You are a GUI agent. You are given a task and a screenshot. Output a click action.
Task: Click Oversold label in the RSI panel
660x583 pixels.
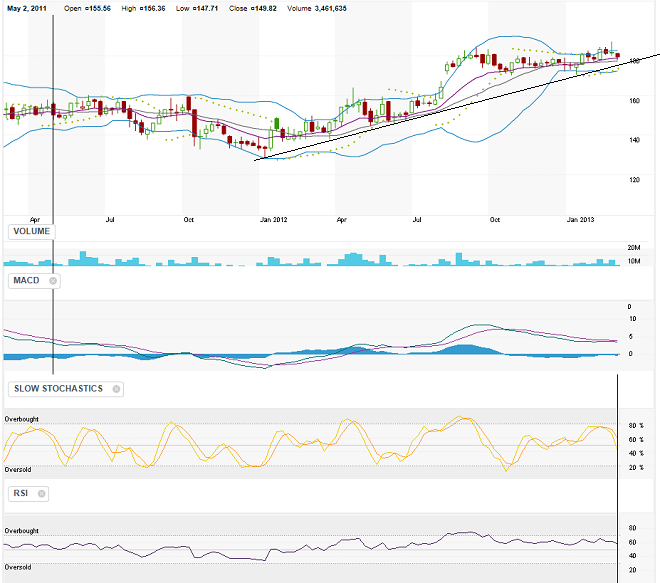(x=18, y=567)
